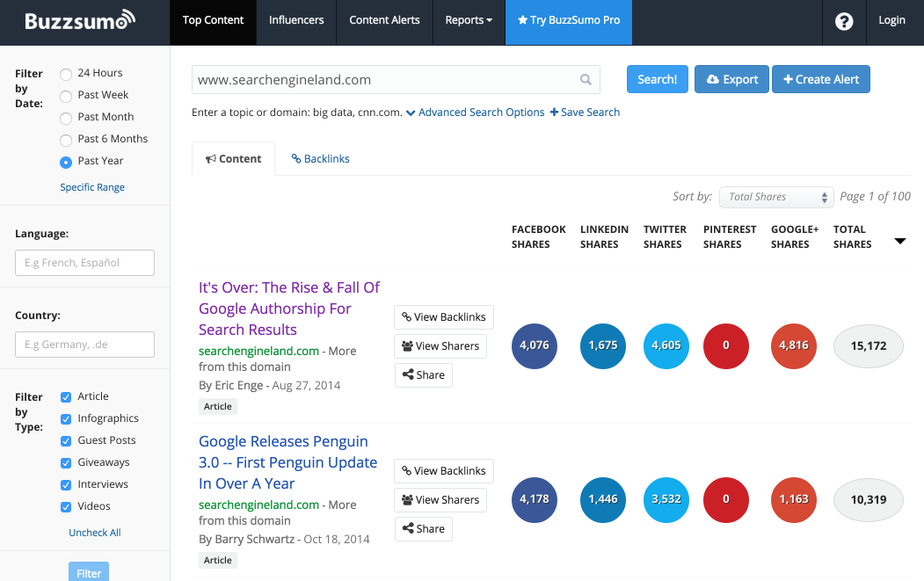Select Past 6 Months date filter
The image size is (924, 581).
pyautogui.click(x=66, y=140)
